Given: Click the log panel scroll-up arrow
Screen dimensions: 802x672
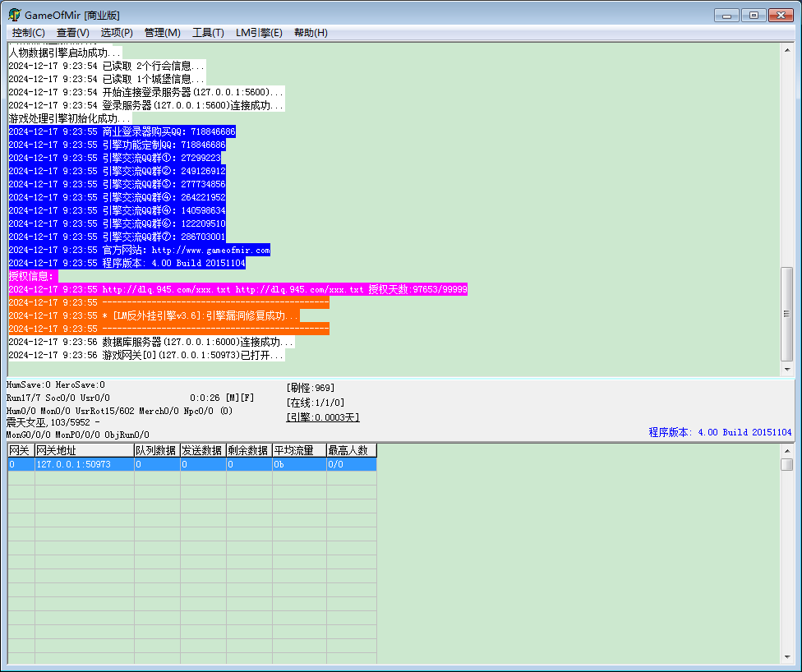Looking at the screenshot, I should 787,50.
